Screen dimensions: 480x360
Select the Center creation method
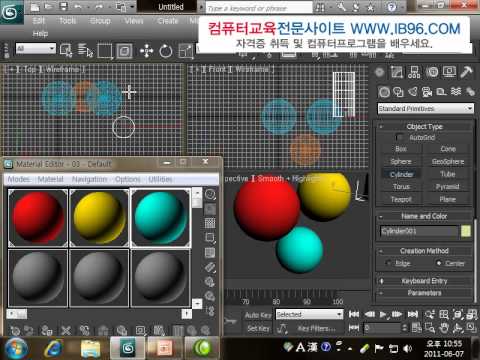click(x=439, y=263)
